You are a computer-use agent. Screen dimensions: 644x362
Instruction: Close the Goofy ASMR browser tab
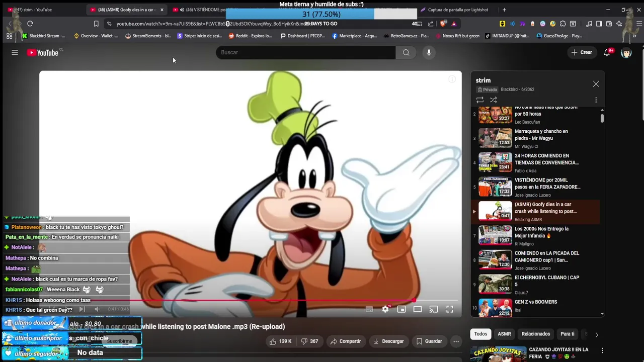click(x=162, y=10)
